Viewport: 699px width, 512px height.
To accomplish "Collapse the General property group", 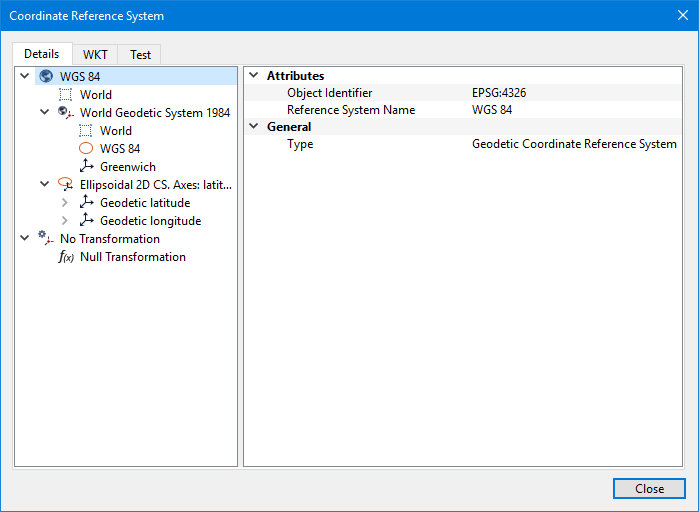I will [253, 127].
